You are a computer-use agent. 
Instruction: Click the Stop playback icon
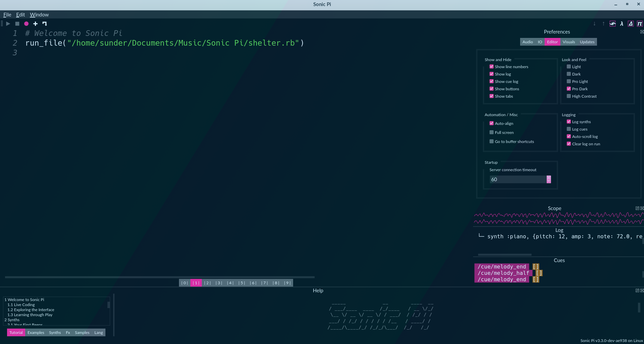[x=17, y=23]
